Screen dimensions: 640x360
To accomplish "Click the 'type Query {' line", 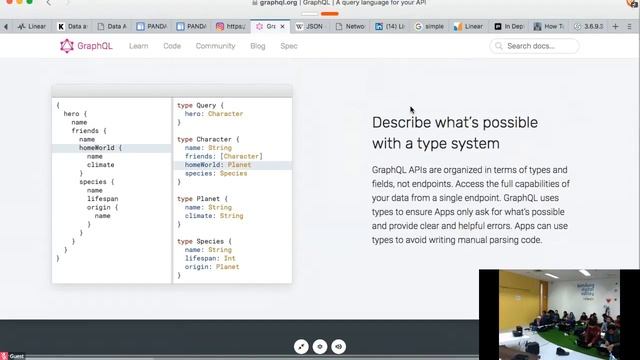I will coord(200,105).
